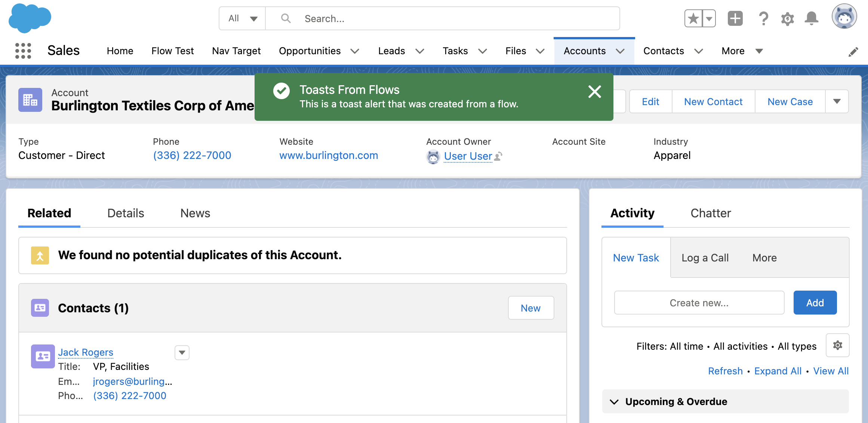Image resolution: width=868 pixels, height=423 pixels.
Task: Open the Leads tab chevron menu
Action: [x=420, y=51]
